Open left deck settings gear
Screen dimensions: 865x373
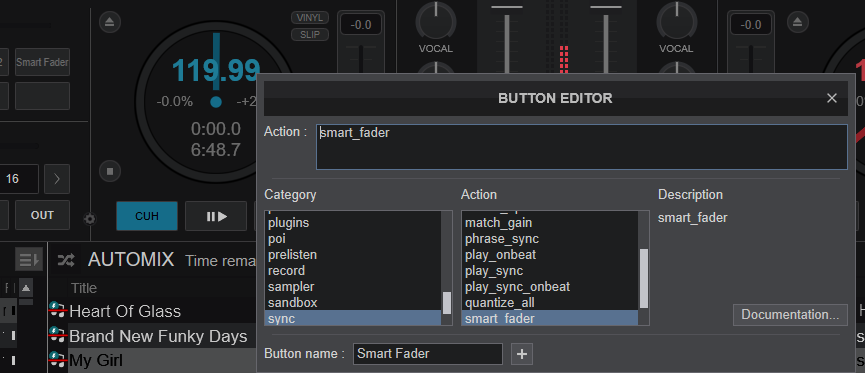(89, 219)
